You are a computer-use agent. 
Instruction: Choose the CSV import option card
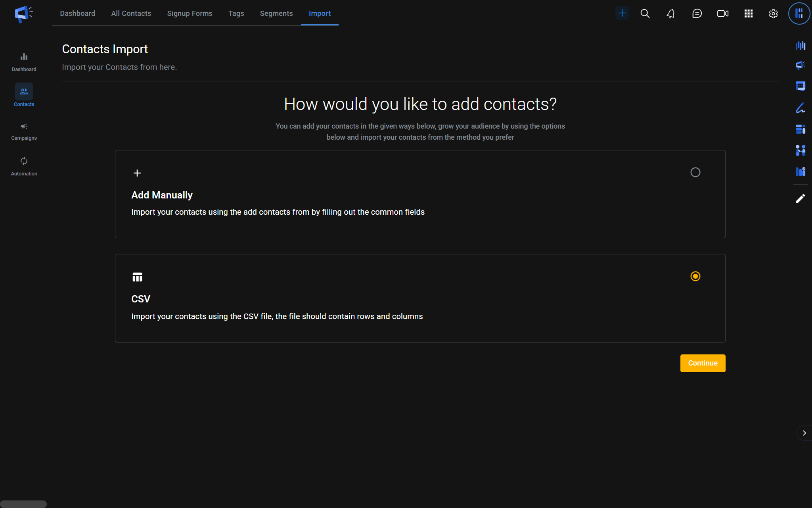[420, 298]
